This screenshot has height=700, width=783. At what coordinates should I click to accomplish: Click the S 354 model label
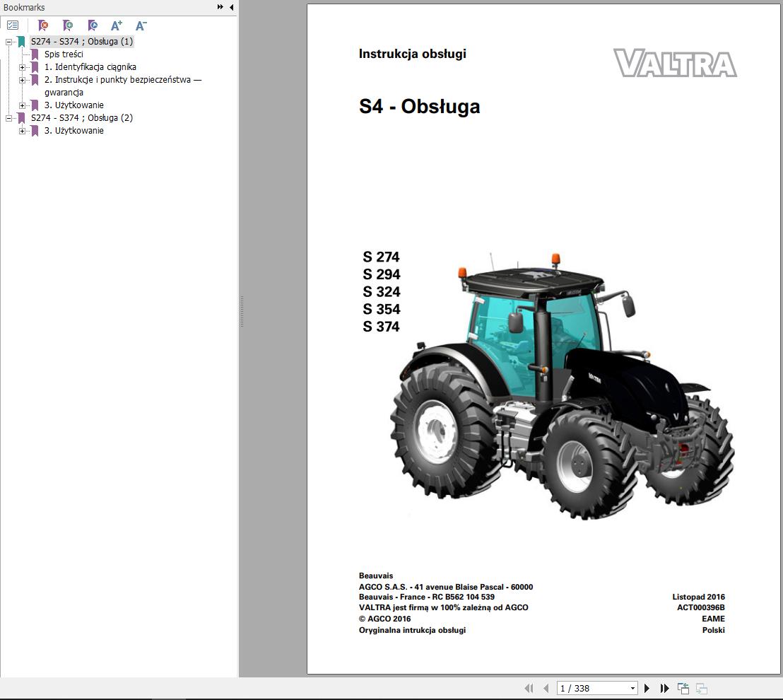[x=381, y=309]
